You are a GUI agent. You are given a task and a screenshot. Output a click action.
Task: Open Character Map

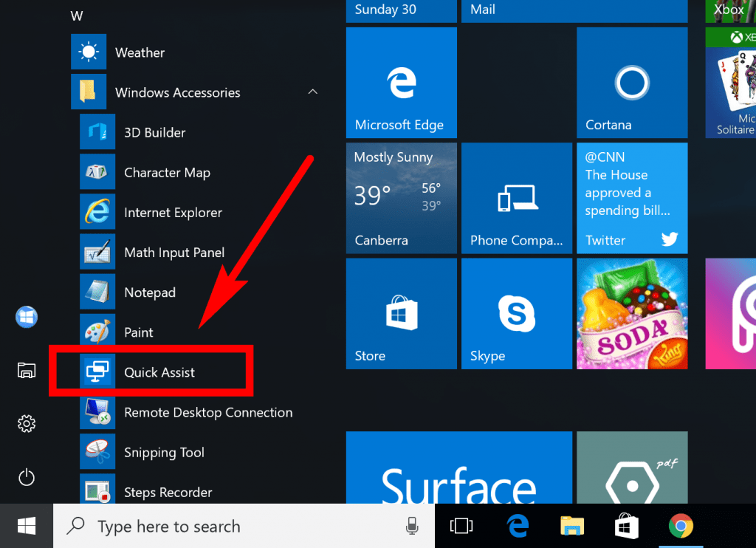click(167, 172)
